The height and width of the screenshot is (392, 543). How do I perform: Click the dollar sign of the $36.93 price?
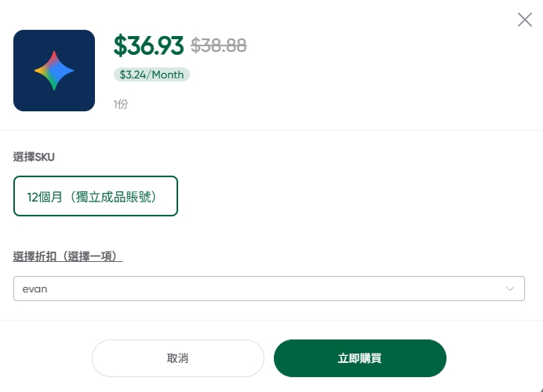click(119, 45)
